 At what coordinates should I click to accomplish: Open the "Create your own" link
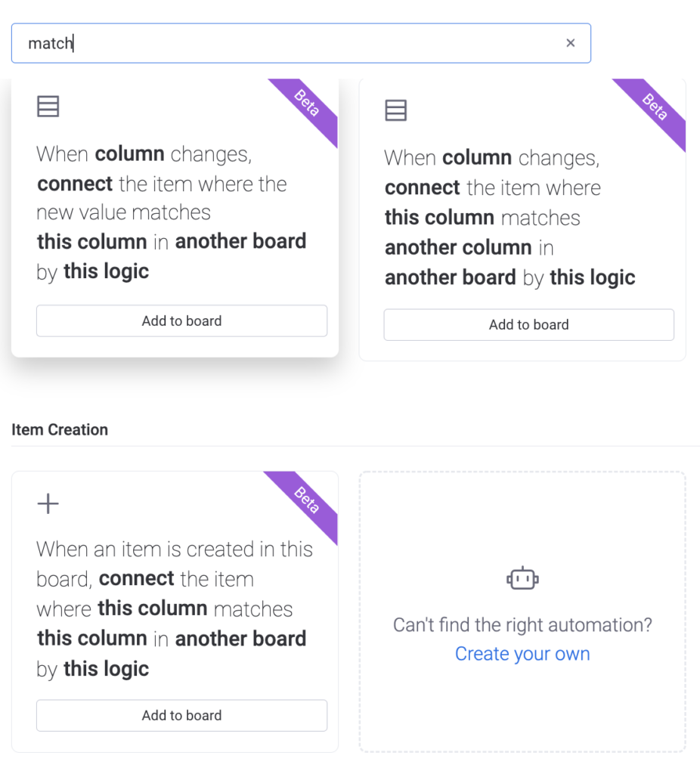522,654
